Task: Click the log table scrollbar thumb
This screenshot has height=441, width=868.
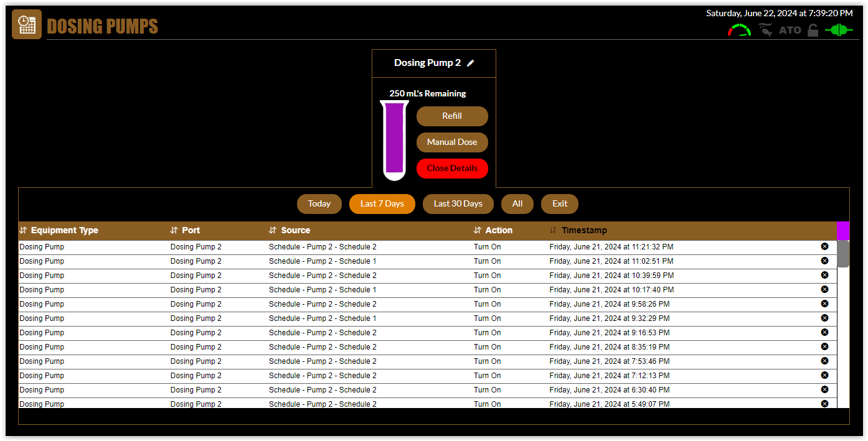Action: (x=842, y=254)
